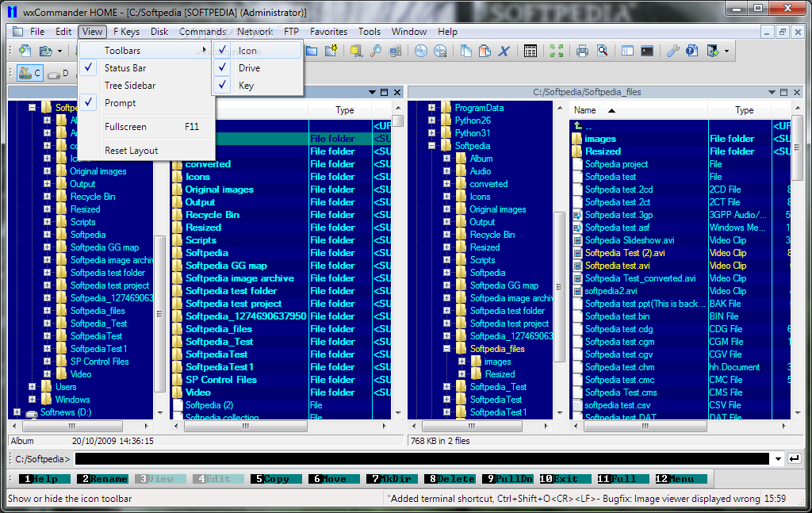The height and width of the screenshot is (513, 812).
Task: Open the command prompt history dropdown
Action: point(778,459)
